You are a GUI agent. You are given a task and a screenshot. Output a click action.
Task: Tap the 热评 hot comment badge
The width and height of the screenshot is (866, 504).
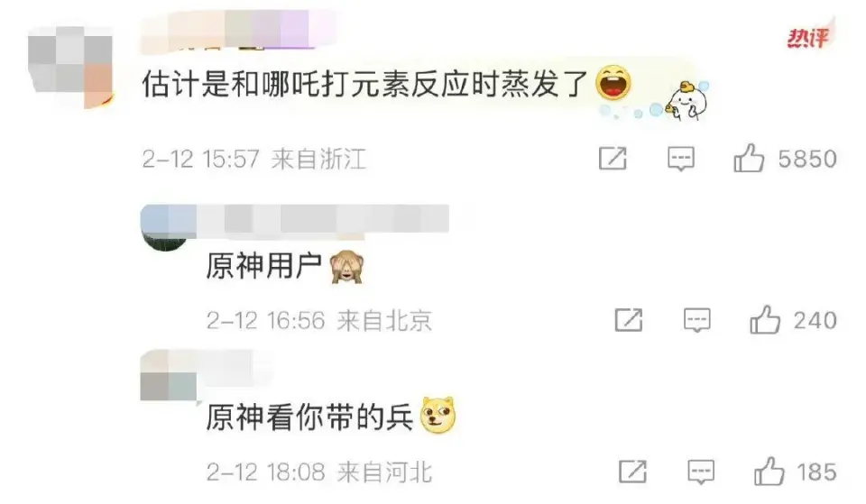(x=808, y=38)
